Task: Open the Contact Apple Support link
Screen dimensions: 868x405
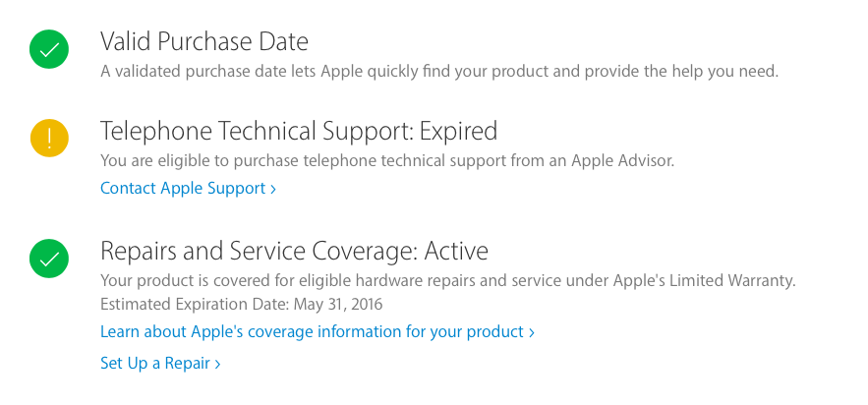Action: 183,188
